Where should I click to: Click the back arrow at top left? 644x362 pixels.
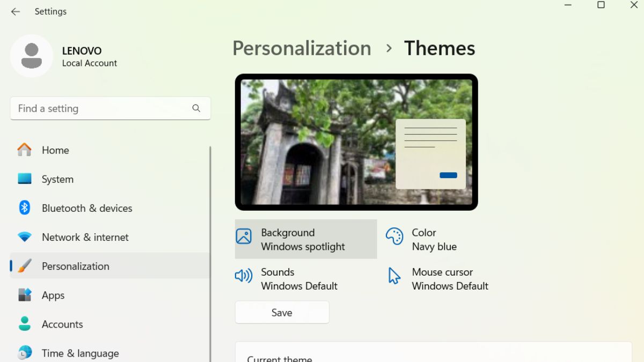pos(15,11)
